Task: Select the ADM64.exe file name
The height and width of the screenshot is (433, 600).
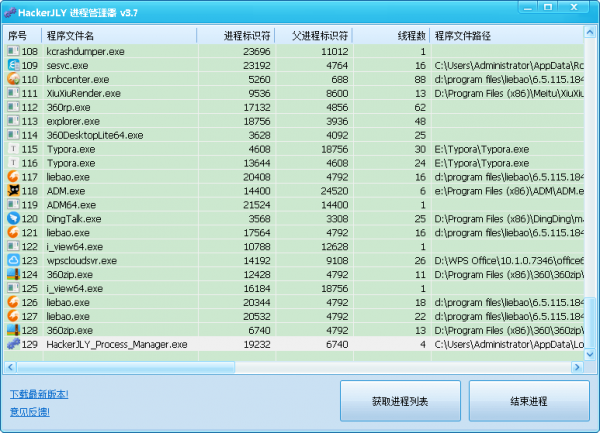Action: (x=71, y=205)
